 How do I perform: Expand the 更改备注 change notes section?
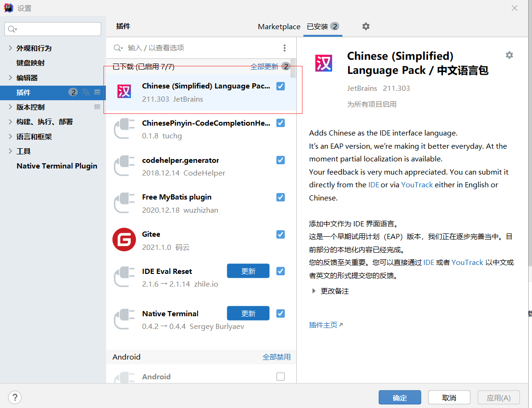[314, 291]
